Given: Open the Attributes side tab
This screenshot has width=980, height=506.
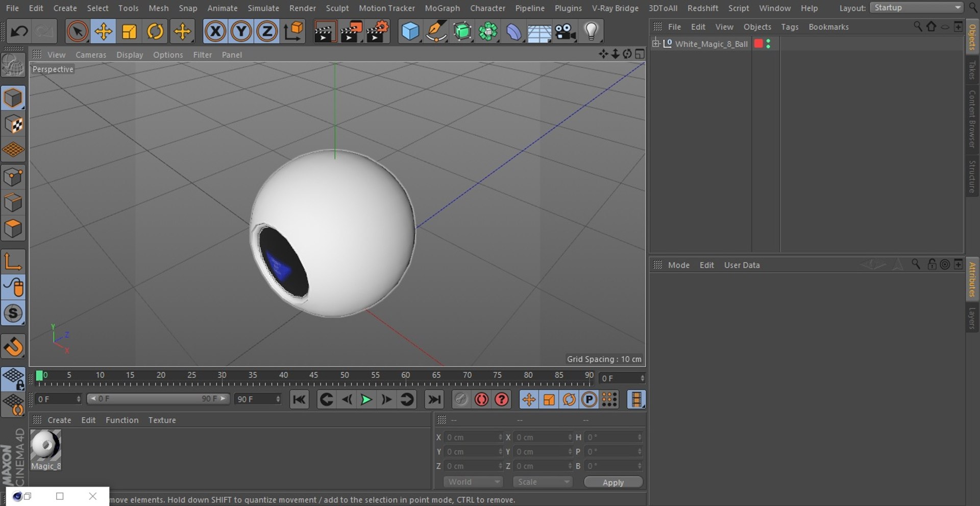Looking at the screenshot, I should click(972, 279).
